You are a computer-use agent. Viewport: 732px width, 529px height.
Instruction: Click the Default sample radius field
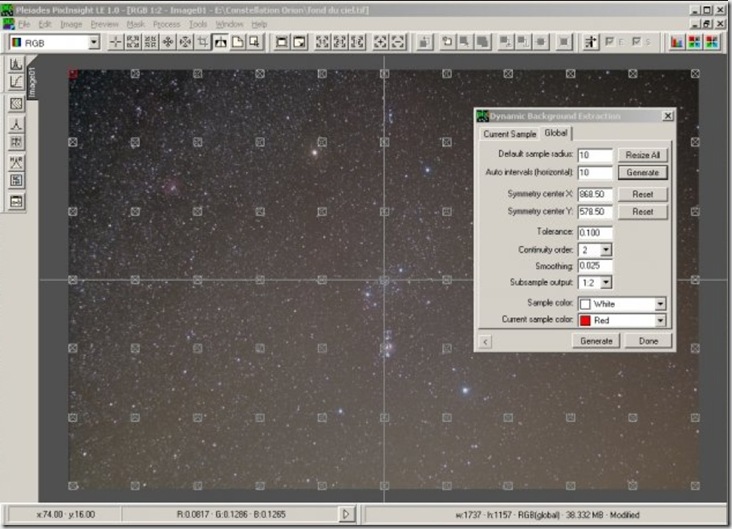point(595,155)
